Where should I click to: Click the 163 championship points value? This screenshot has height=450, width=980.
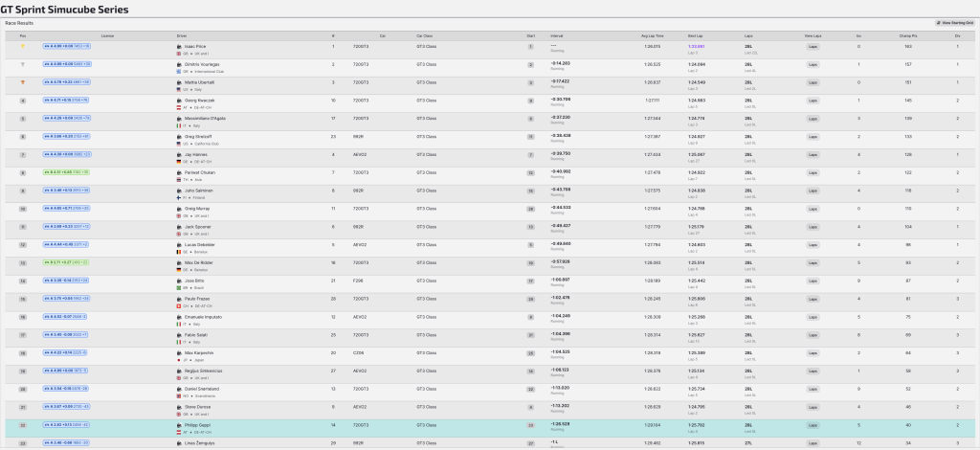click(907, 46)
